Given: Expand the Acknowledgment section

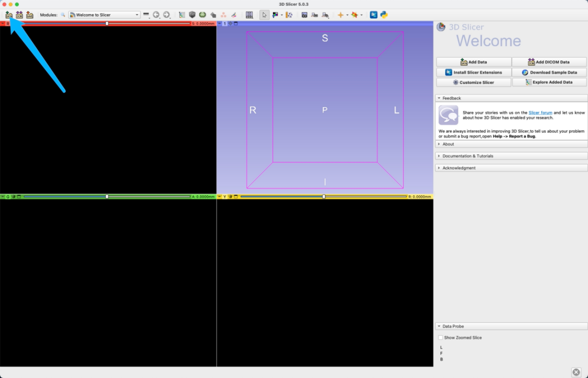Looking at the screenshot, I should (x=511, y=168).
